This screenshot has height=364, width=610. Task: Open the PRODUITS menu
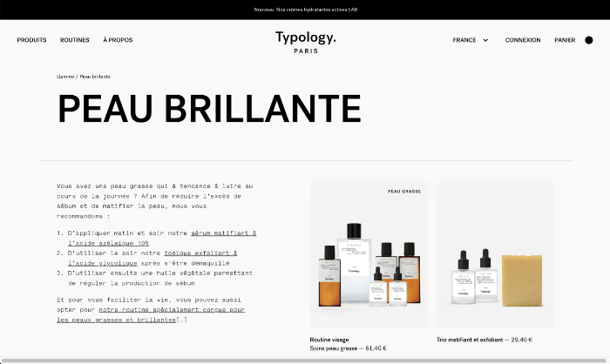tap(31, 40)
